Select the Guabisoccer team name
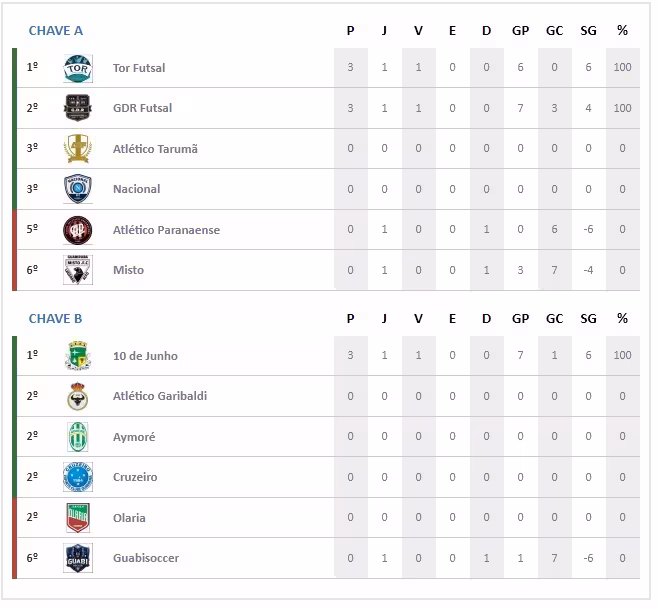This screenshot has width=658, height=608. (x=146, y=558)
